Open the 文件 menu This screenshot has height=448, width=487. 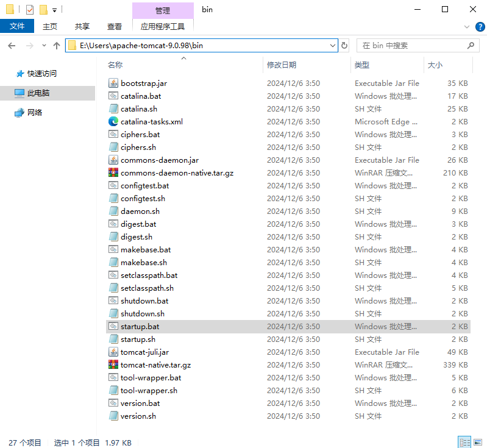tap(17, 26)
